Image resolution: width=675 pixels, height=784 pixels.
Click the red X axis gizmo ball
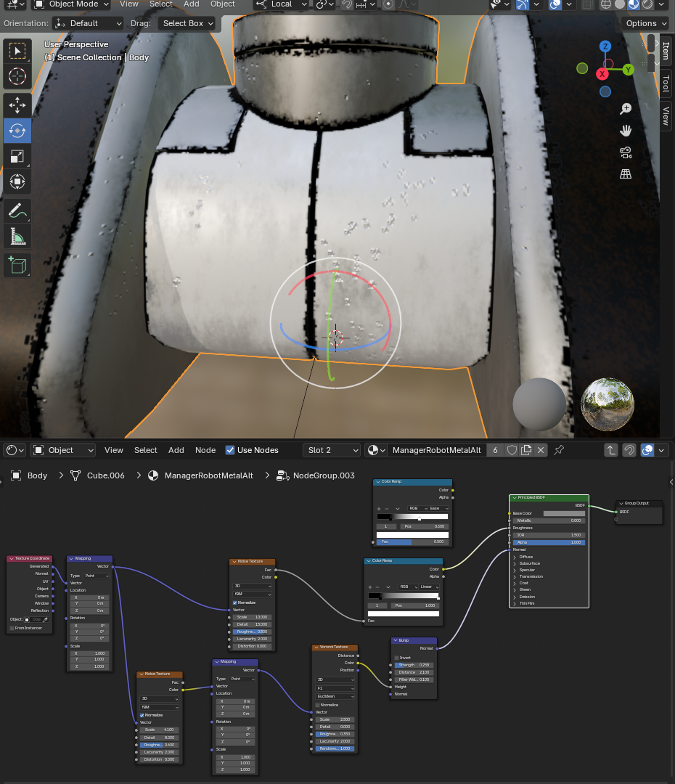(602, 74)
